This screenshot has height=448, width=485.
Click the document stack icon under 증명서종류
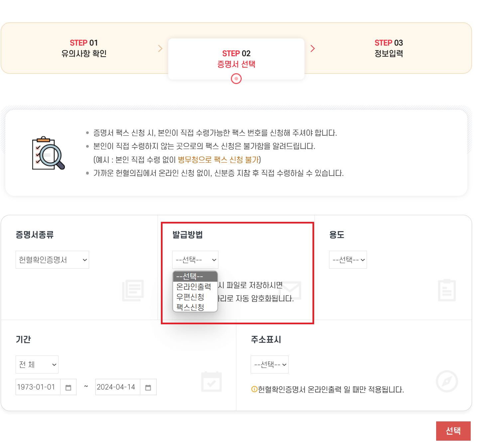pyautogui.click(x=133, y=290)
